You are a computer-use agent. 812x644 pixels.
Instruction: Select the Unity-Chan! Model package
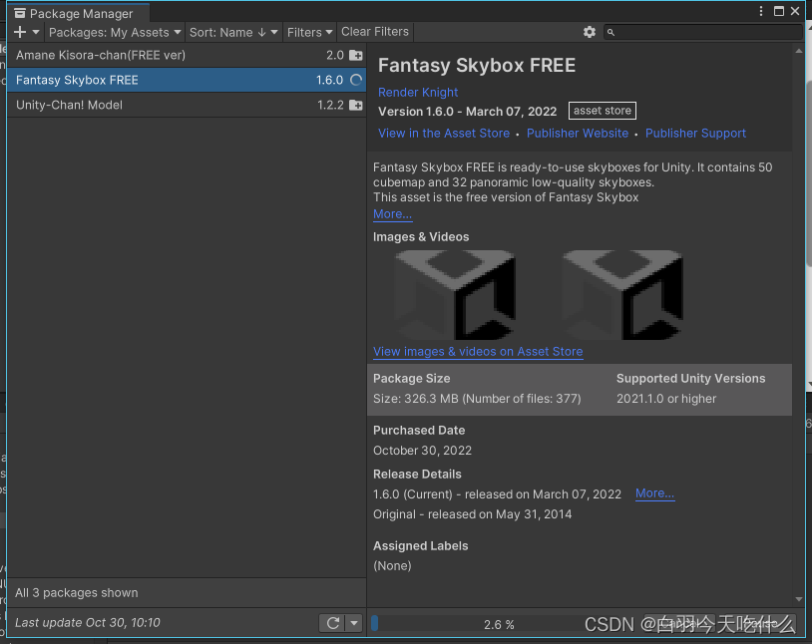[187, 105]
